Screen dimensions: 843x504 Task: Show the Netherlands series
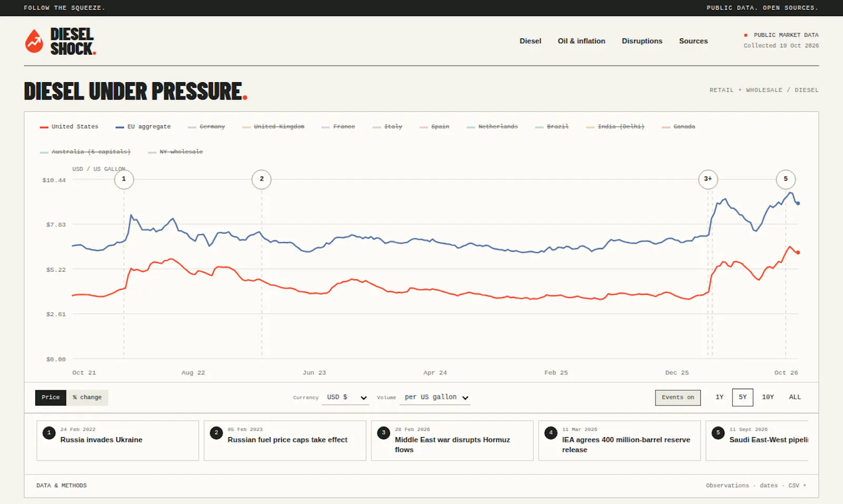492,127
